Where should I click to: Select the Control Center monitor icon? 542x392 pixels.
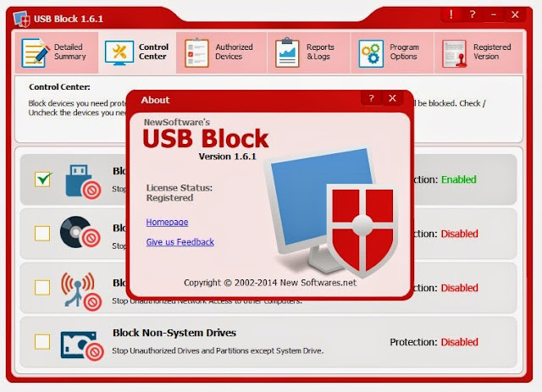119,52
